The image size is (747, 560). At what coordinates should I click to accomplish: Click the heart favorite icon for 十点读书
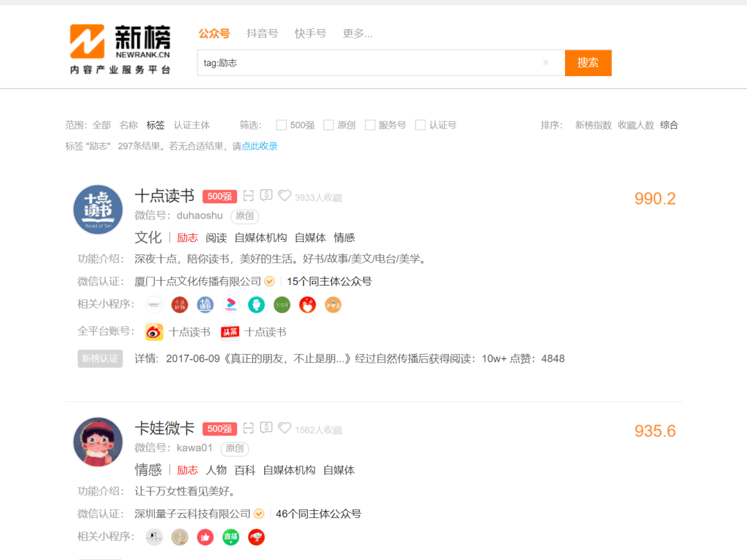click(x=284, y=196)
